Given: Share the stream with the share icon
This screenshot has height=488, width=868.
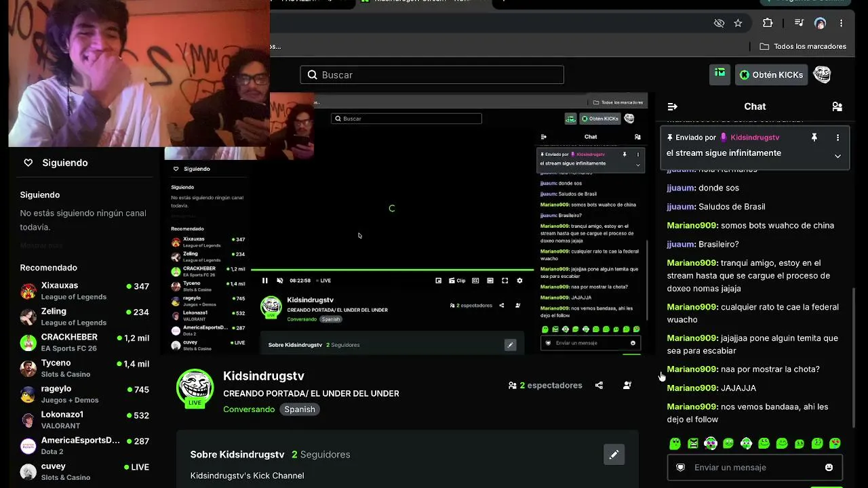Looking at the screenshot, I should (599, 385).
